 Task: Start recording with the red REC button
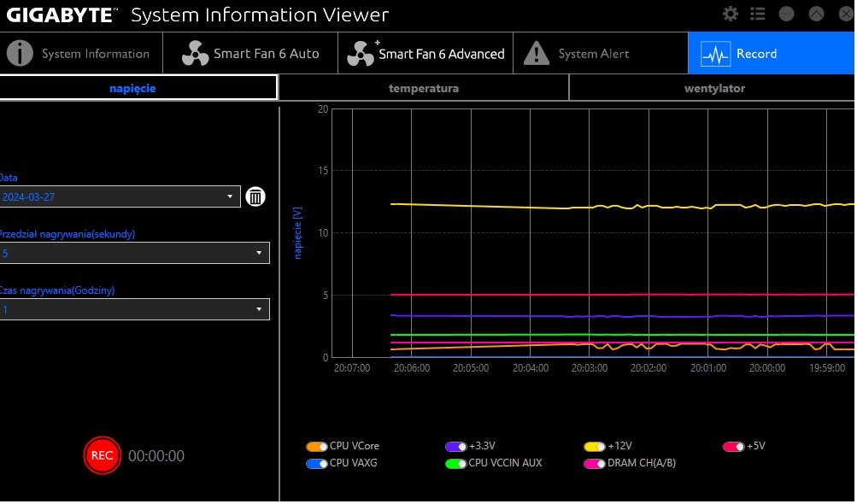click(103, 455)
